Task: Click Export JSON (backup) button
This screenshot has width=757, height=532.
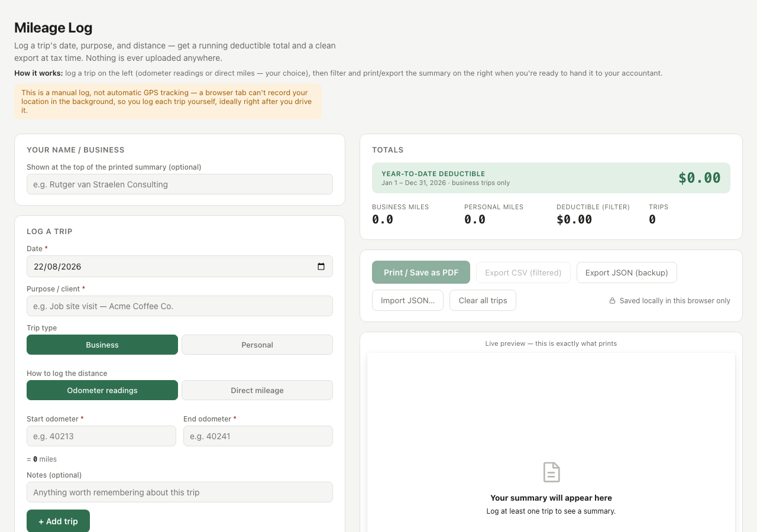Action: point(627,273)
